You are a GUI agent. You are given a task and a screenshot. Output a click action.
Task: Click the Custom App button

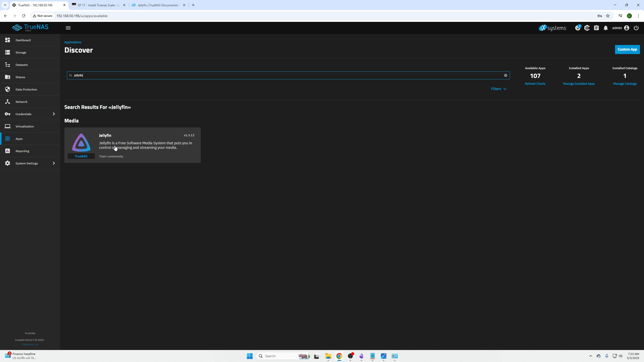point(627,50)
